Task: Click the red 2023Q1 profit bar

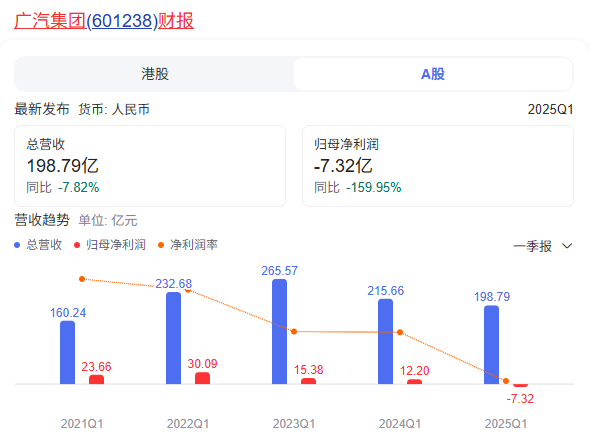Action: click(309, 381)
